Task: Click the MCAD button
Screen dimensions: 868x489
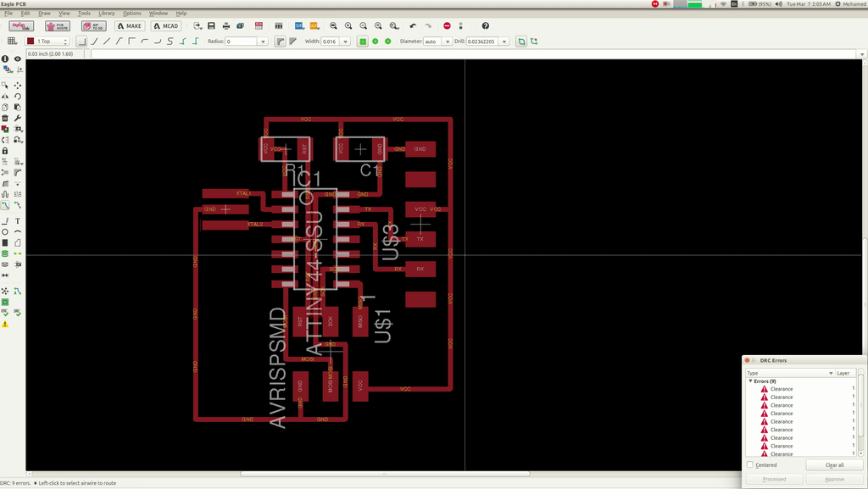Action: (x=166, y=26)
